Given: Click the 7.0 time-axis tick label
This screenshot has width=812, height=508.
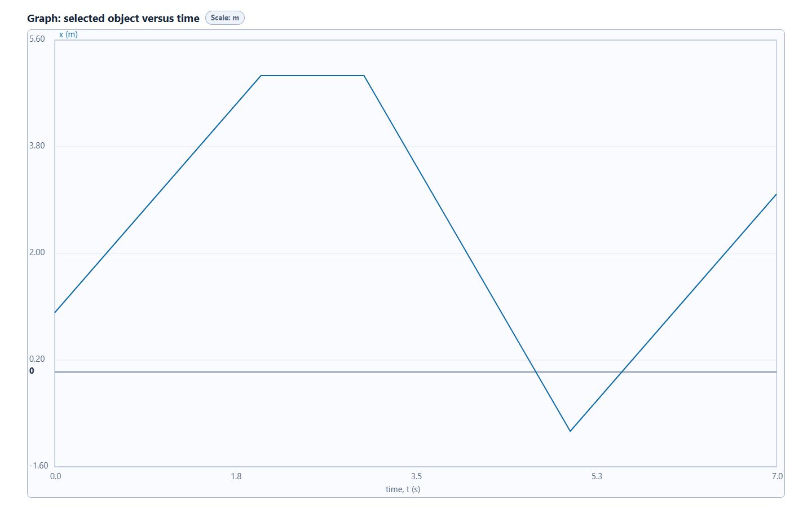Looking at the screenshot, I should (x=777, y=476).
